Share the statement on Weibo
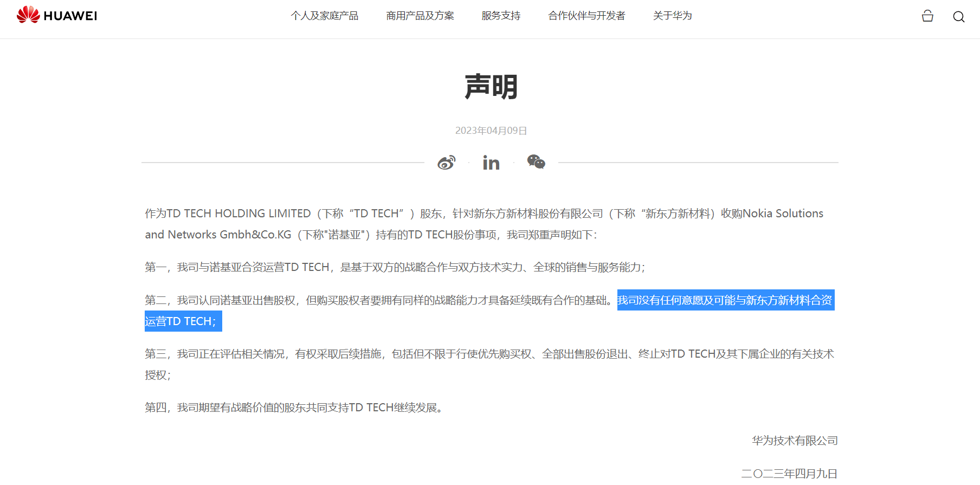Viewport: 980px width, 485px height. point(447,162)
